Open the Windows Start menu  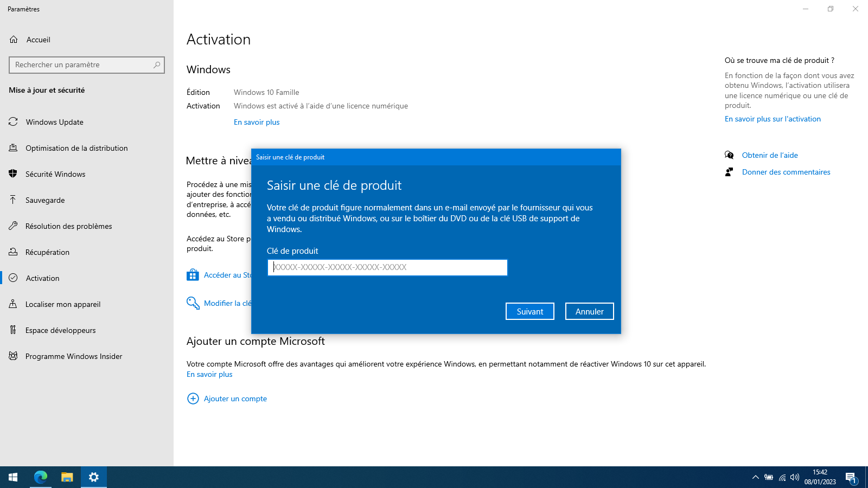tap(13, 477)
